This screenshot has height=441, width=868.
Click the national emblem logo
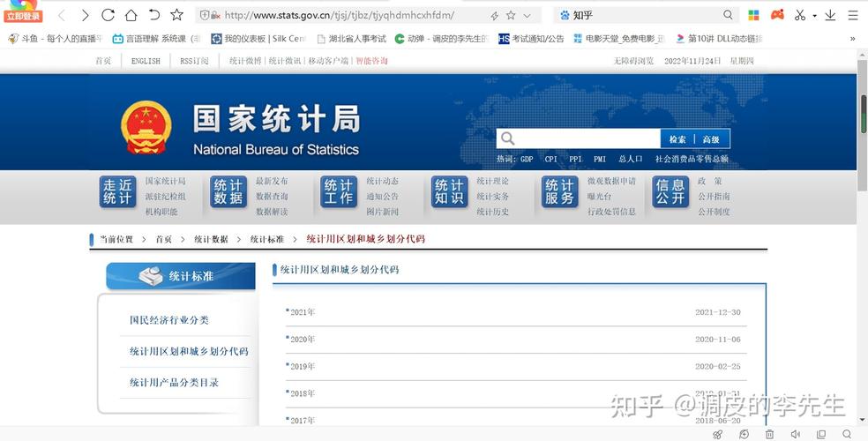[x=146, y=127]
